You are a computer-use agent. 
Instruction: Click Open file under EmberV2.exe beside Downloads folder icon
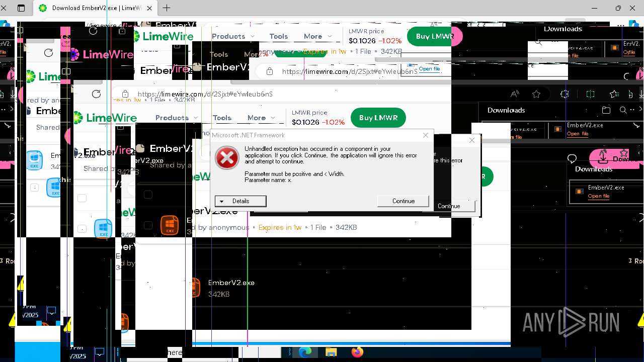pyautogui.click(x=578, y=134)
